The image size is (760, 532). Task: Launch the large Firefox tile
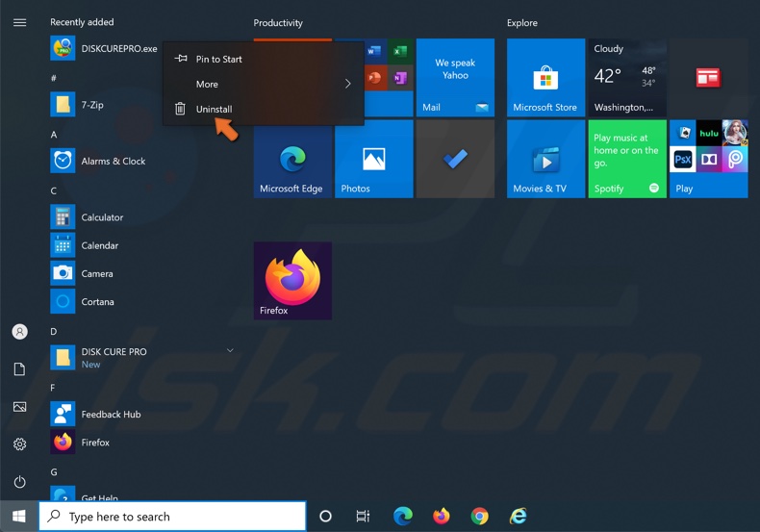292,281
